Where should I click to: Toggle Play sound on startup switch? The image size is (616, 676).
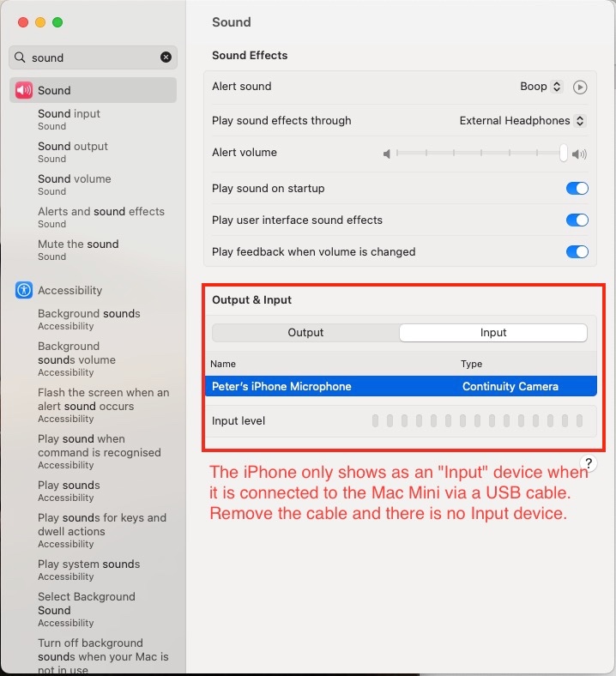(x=577, y=189)
